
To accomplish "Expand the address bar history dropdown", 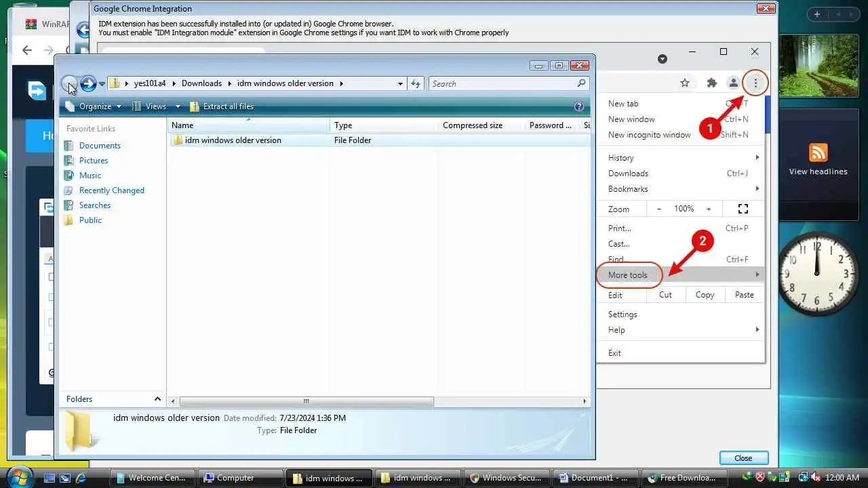I will (x=401, y=83).
